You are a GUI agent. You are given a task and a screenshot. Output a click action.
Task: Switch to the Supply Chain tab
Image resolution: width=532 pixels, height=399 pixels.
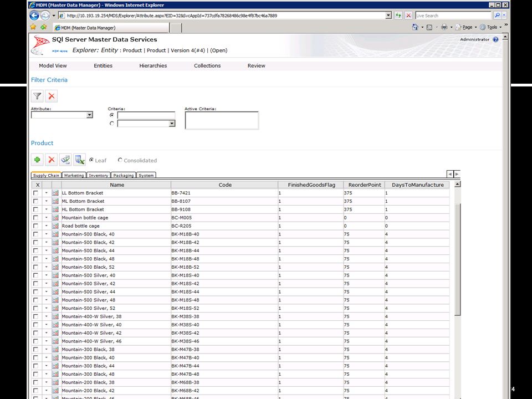pyautogui.click(x=46, y=175)
